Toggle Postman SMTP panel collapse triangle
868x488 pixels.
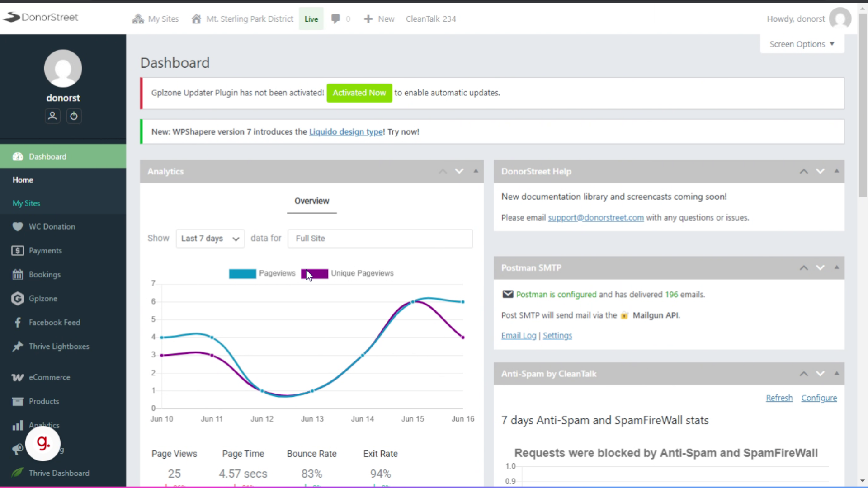click(x=836, y=267)
